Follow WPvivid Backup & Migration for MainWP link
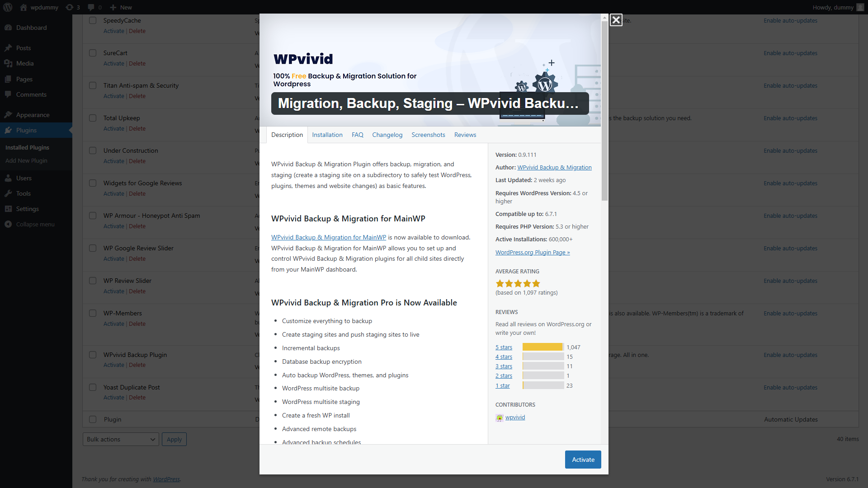The height and width of the screenshot is (488, 868). click(329, 237)
